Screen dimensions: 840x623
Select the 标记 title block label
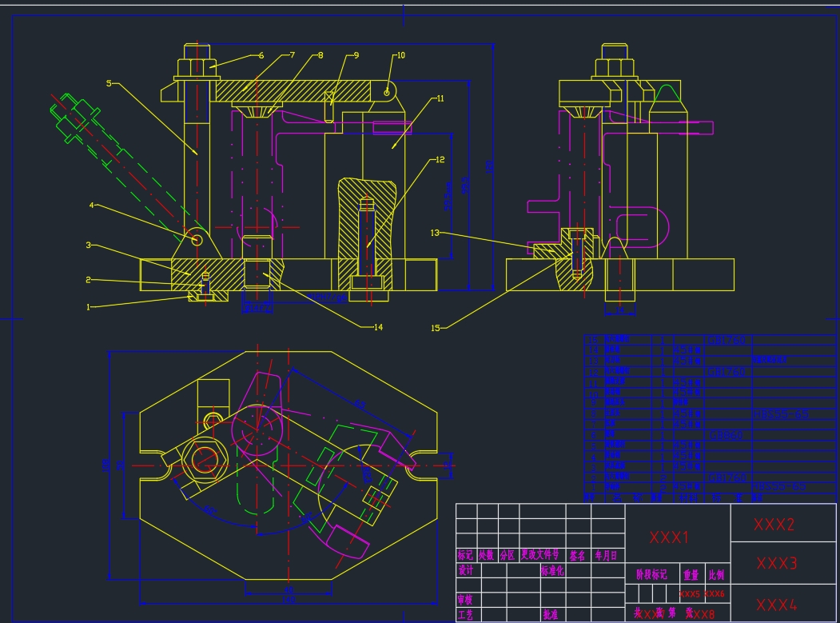pyautogui.click(x=465, y=556)
